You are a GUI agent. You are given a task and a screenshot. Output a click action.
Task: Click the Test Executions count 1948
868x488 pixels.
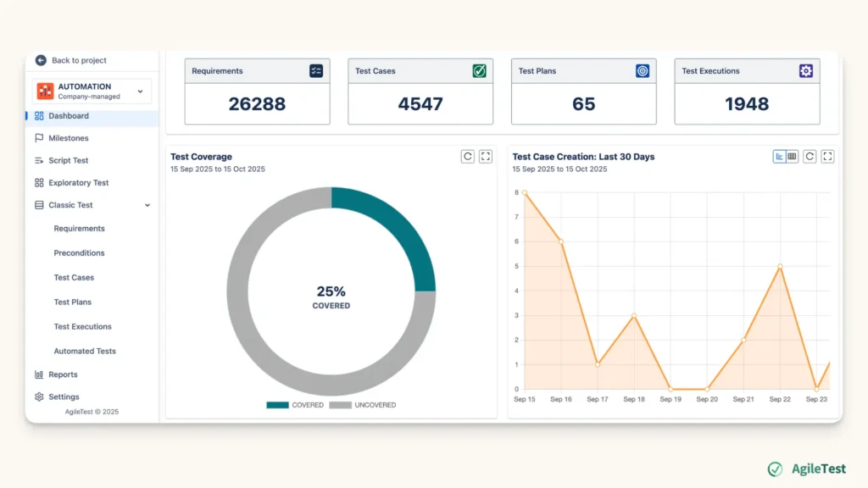[x=747, y=104]
